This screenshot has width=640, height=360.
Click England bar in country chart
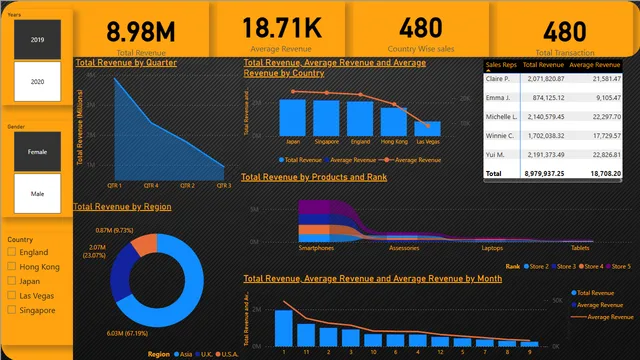pyautogui.click(x=360, y=119)
